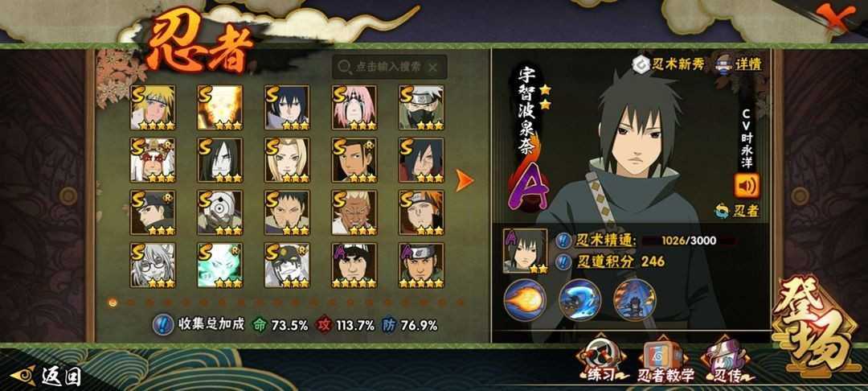Clear the search field with X
The width and height of the screenshot is (868, 391).
[x=433, y=68]
